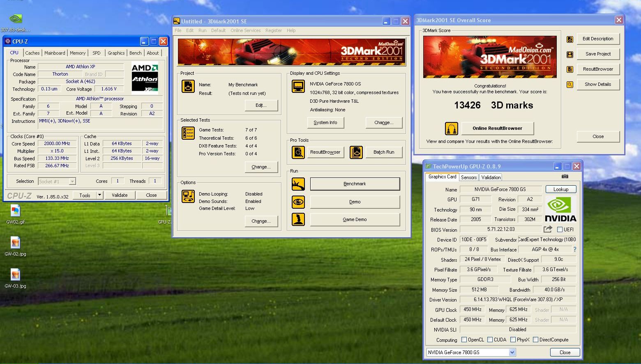The image size is (641, 364).
Task: Click Change... in Options section
Action: [x=261, y=221]
